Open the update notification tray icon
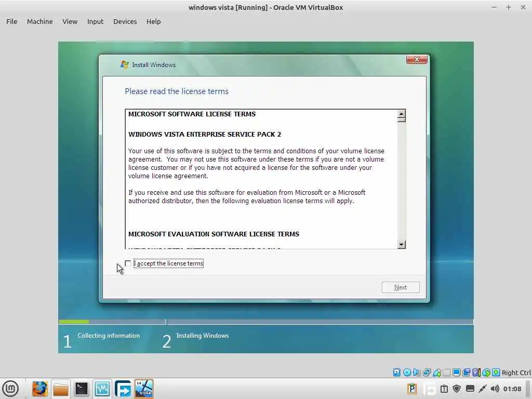This screenshot has height=399, width=532. click(444, 389)
